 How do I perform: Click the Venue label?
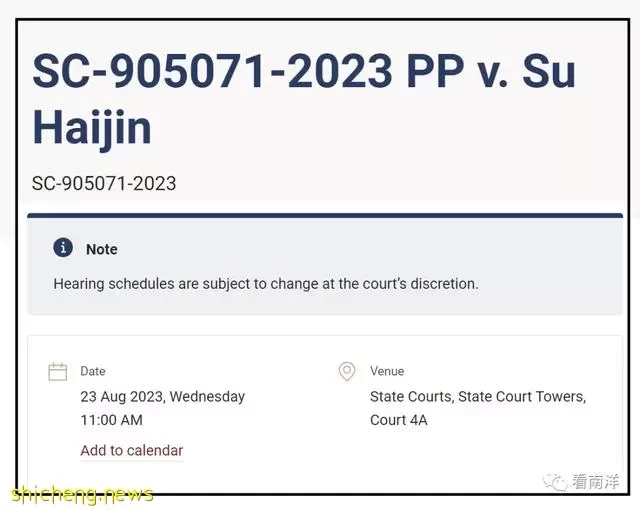387,371
